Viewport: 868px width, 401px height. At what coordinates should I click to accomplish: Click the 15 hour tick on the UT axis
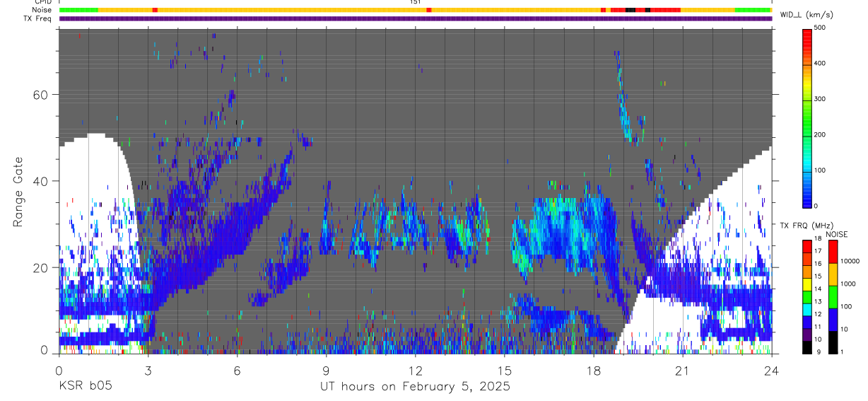pos(505,370)
